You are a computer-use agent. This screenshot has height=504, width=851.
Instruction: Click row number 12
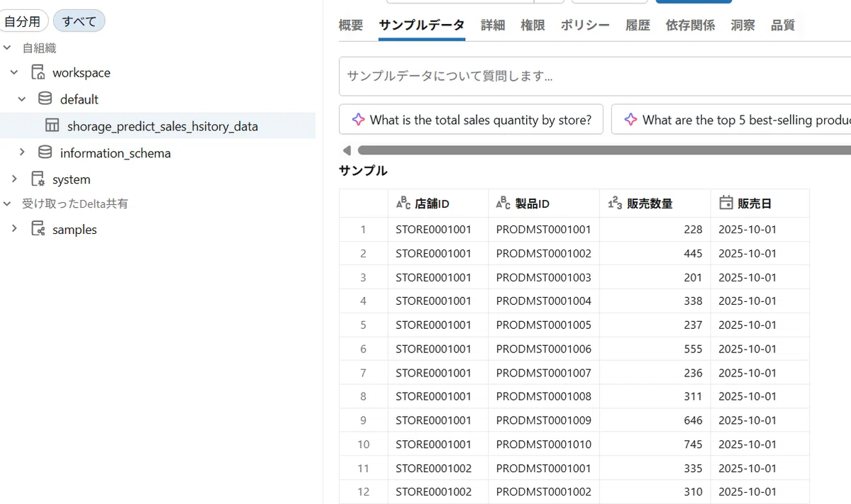pyautogui.click(x=363, y=492)
